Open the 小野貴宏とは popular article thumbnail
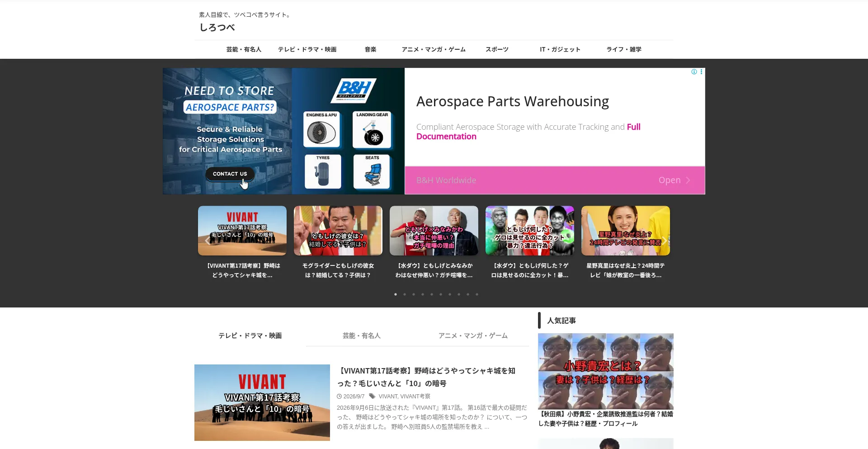This screenshot has width=868, height=449. (x=606, y=371)
